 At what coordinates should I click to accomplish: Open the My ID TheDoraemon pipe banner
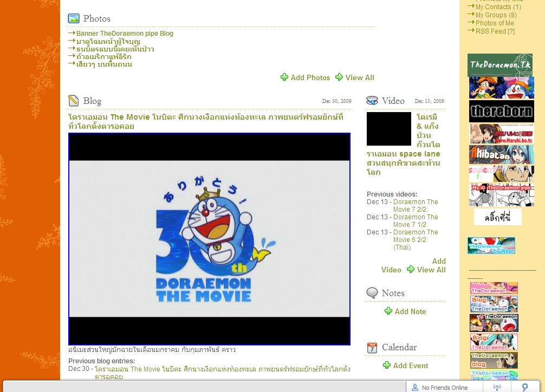[501, 195]
